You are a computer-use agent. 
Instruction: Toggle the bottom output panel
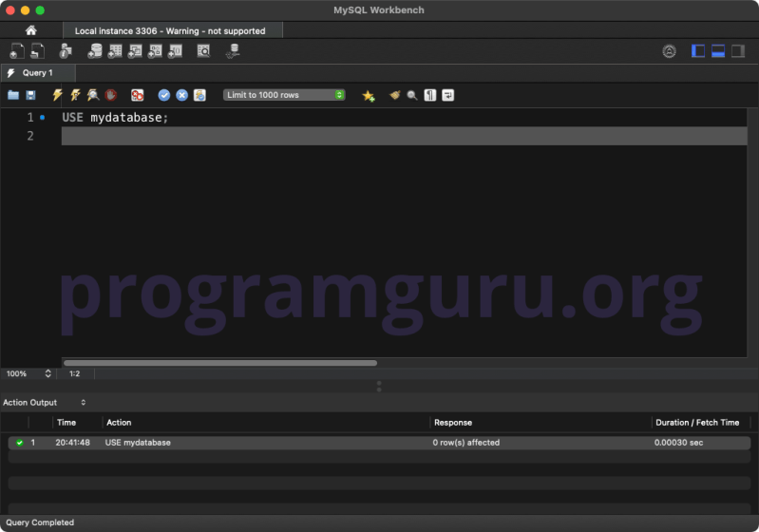[718, 51]
